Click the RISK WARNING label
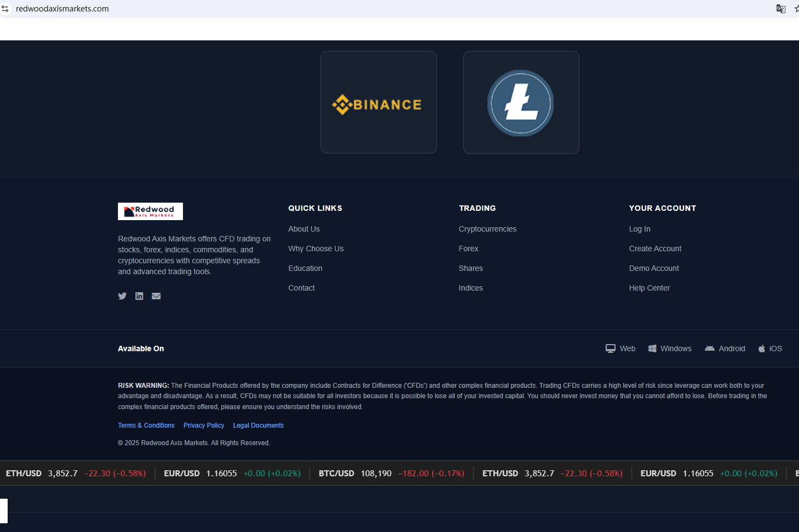Viewport: 799px width, 532px height. 144,386
